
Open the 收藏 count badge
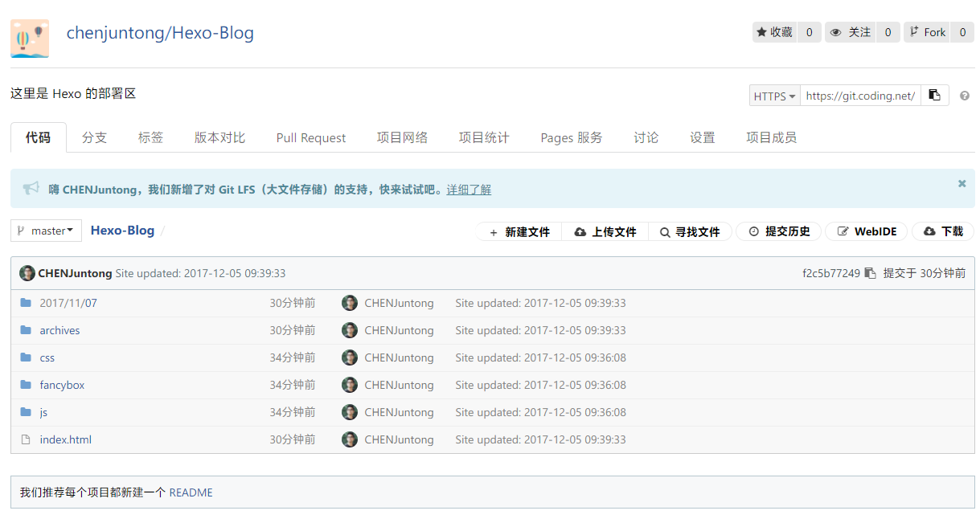[809, 32]
